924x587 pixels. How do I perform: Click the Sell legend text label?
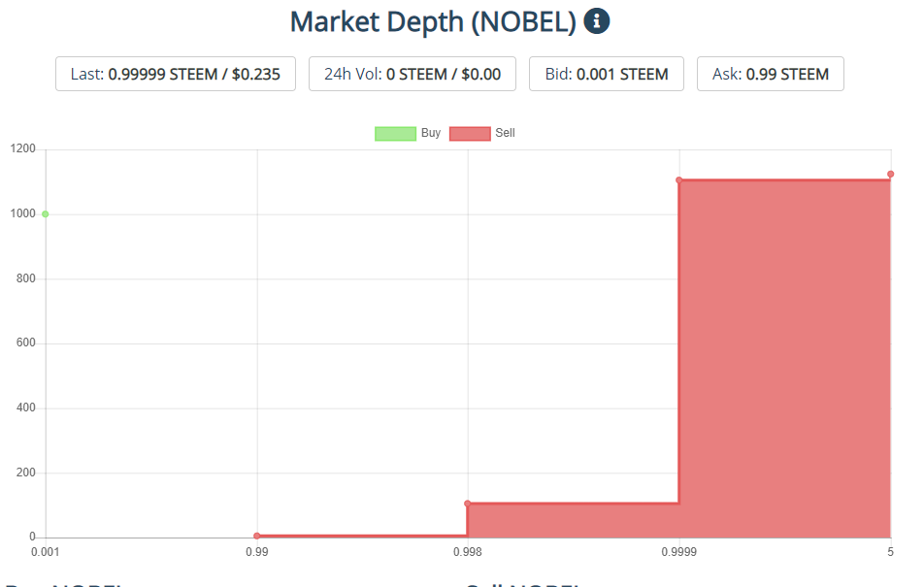[x=505, y=133]
